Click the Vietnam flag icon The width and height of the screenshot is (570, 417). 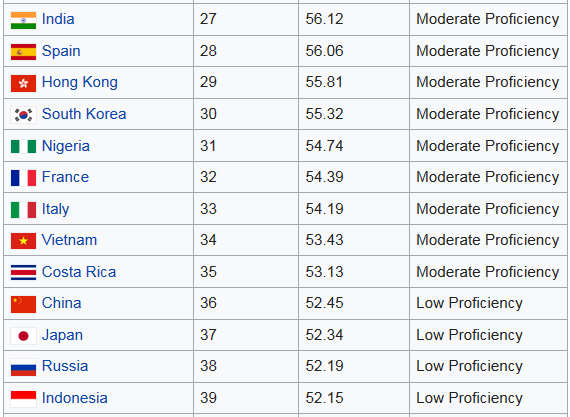pos(23,241)
